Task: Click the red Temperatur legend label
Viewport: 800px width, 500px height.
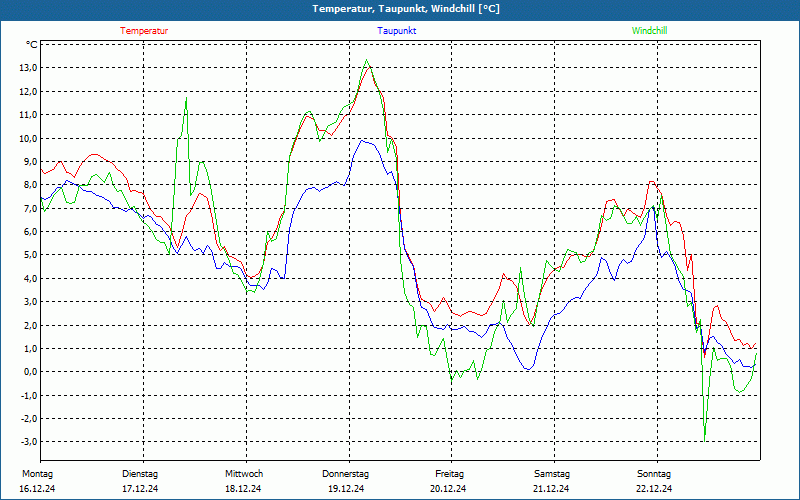Action: 144,31
